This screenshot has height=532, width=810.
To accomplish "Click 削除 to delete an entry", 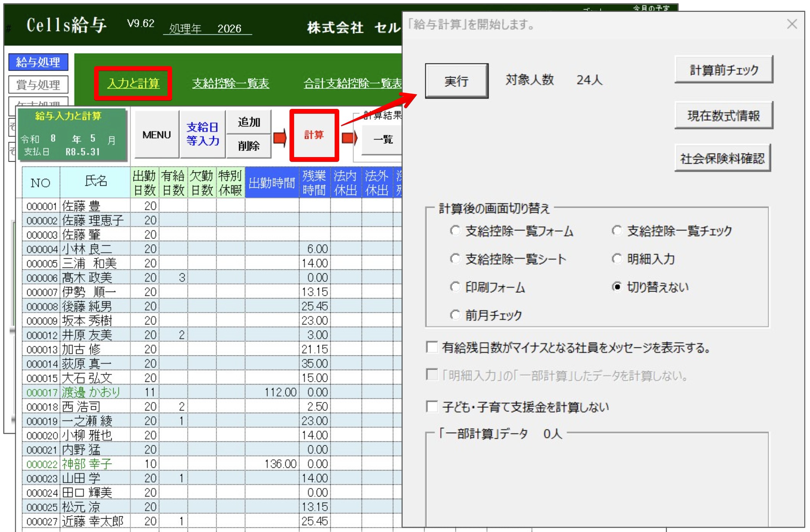I will pos(249,147).
